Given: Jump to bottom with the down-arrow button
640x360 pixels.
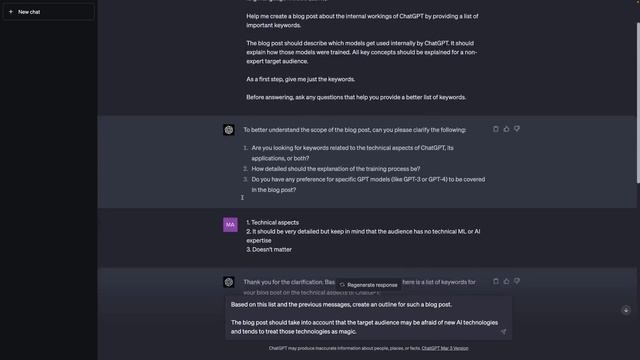Looking at the screenshot, I should click(626, 310).
